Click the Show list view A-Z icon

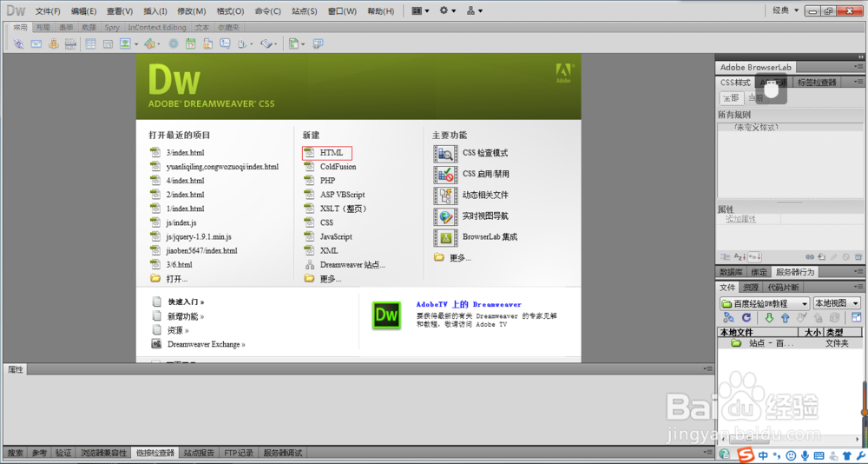pyautogui.click(x=740, y=257)
